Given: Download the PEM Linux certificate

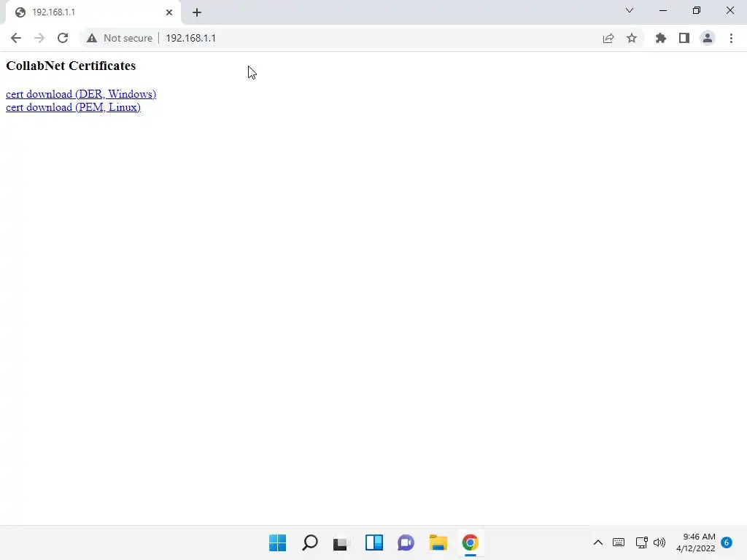Looking at the screenshot, I should (x=73, y=107).
